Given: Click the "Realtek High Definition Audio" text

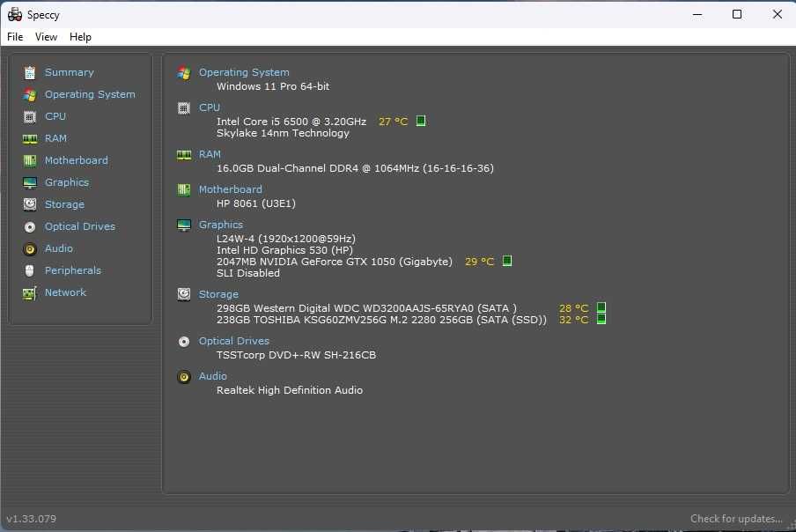Looking at the screenshot, I should tap(290, 390).
